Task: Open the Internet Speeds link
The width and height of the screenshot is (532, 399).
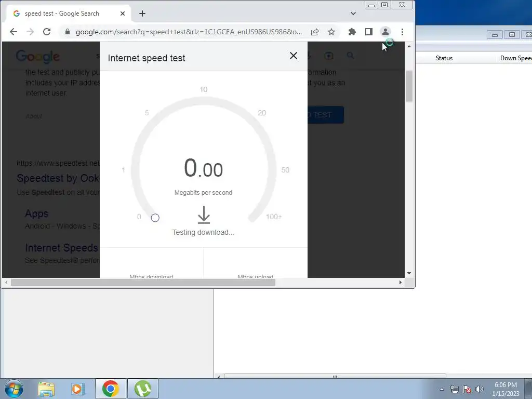Action: 61,248
